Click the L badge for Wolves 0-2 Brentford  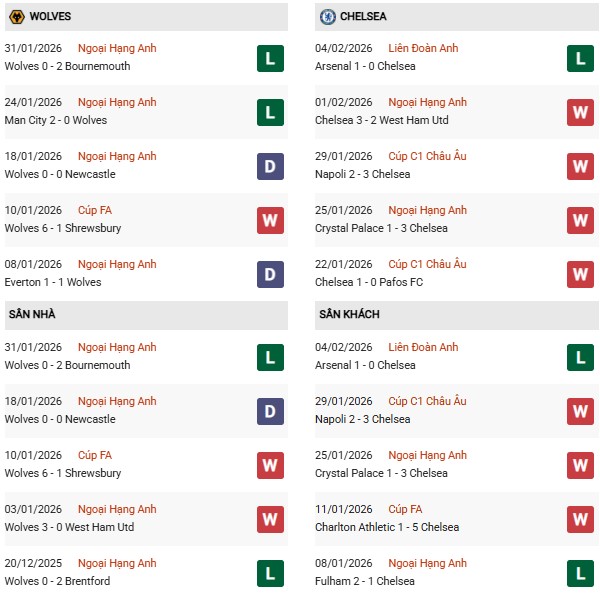point(270,573)
